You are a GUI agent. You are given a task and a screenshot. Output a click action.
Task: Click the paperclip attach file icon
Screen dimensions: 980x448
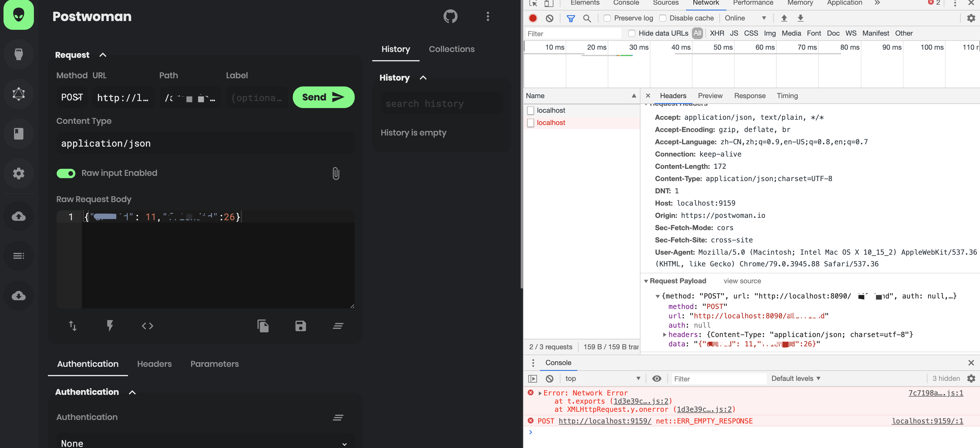pyautogui.click(x=335, y=173)
